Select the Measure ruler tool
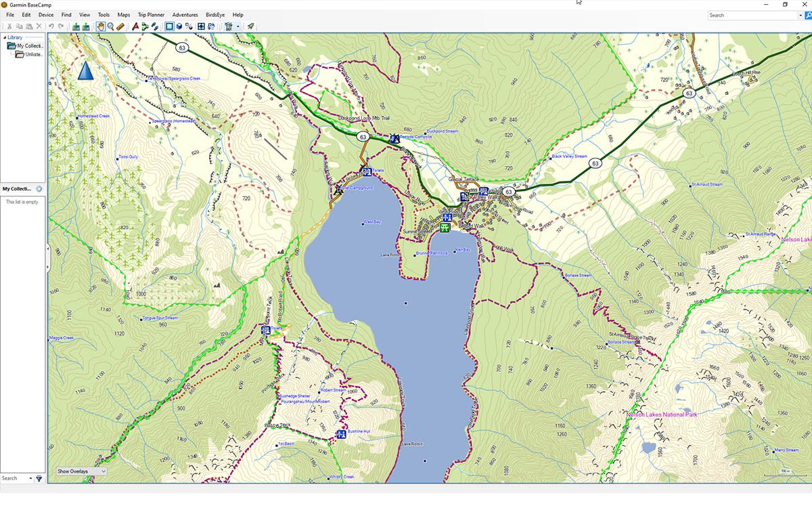Viewport: 812px width, 508px height. pos(120,26)
